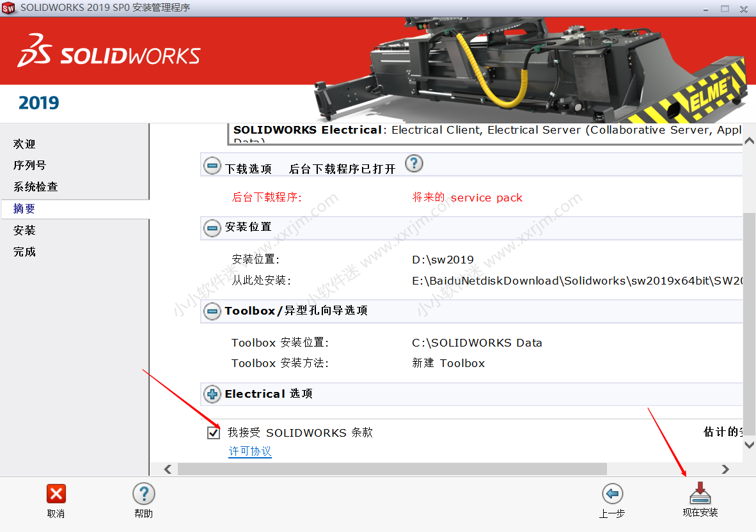Collapse the 安装位置 section

coord(212,228)
